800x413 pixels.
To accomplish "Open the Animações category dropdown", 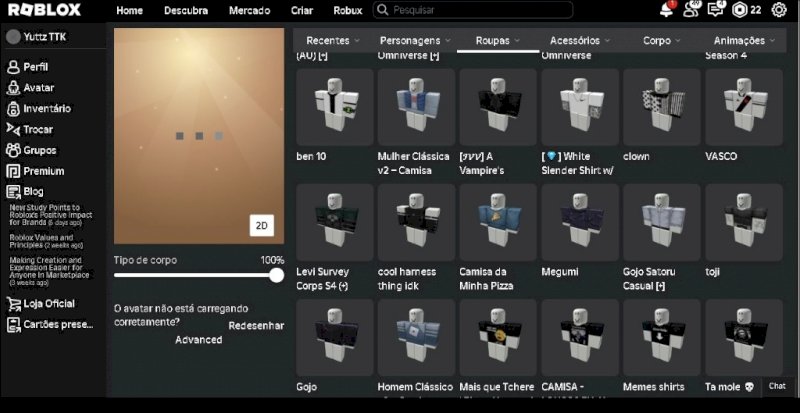I will tap(745, 41).
